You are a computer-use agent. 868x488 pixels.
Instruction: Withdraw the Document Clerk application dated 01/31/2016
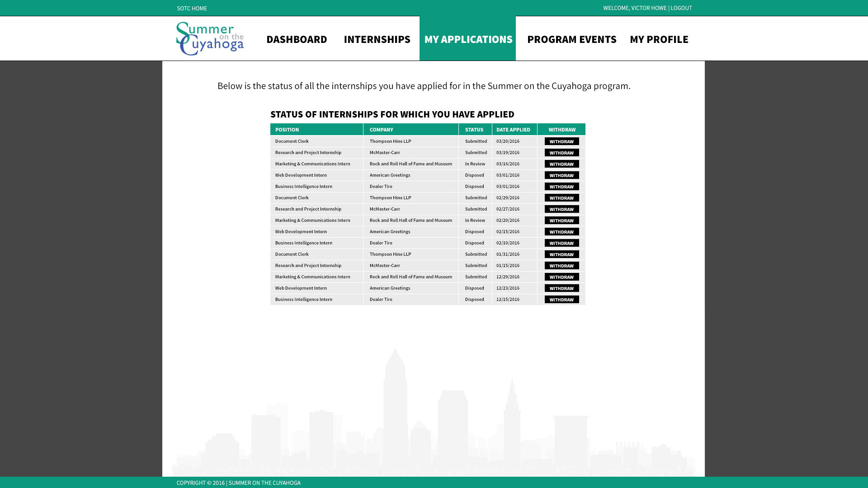click(x=561, y=254)
